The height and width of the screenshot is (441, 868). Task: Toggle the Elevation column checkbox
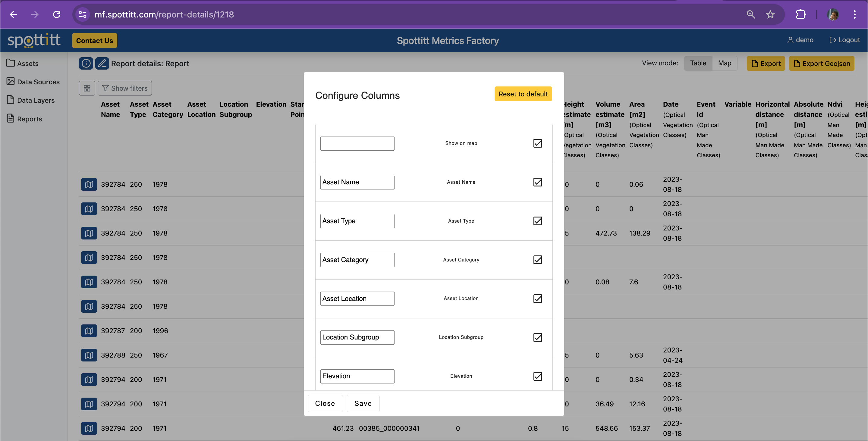coord(537,376)
